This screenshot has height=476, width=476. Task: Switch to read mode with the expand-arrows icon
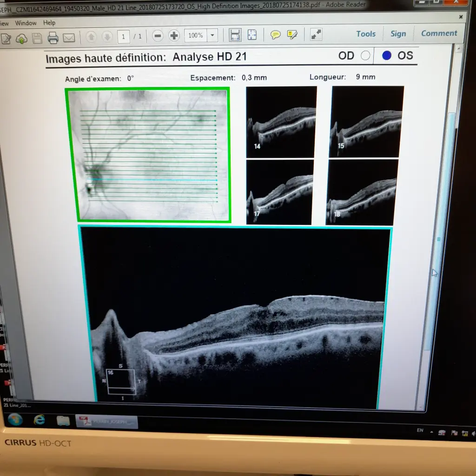(316, 34)
